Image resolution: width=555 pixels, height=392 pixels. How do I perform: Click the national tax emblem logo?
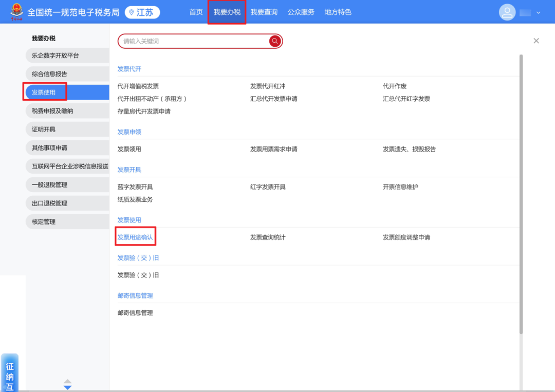(x=16, y=12)
